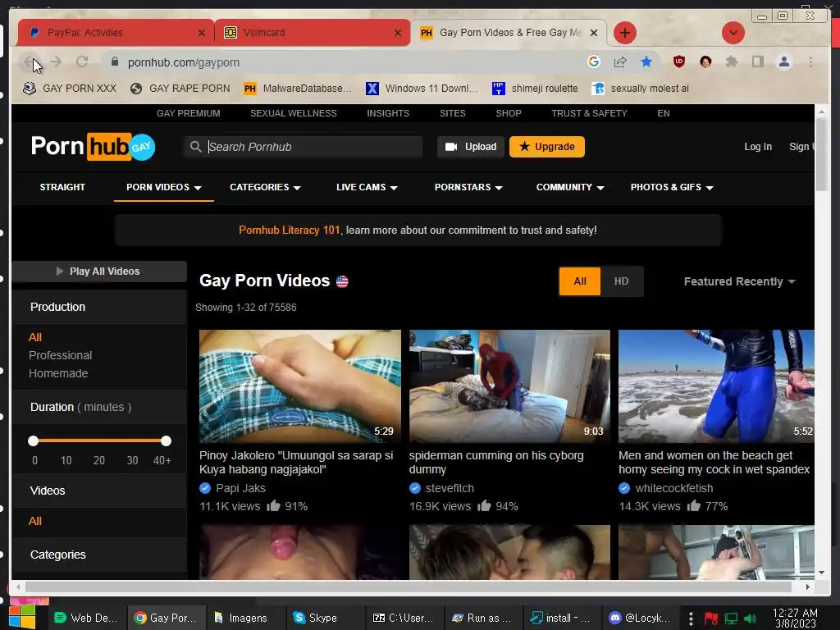Click the orange Upgrade button
Viewport: 840px width, 630px height.
[547, 147]
